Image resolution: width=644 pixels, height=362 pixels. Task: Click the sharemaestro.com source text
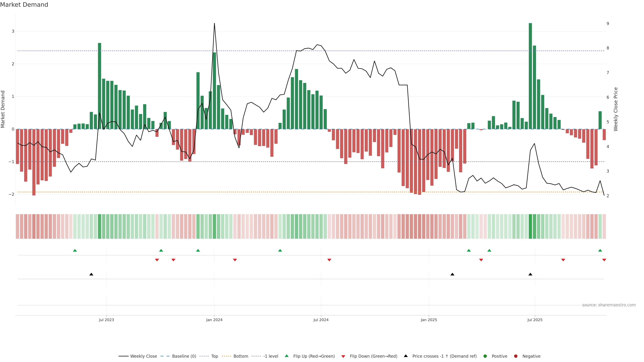click(609, 305)
